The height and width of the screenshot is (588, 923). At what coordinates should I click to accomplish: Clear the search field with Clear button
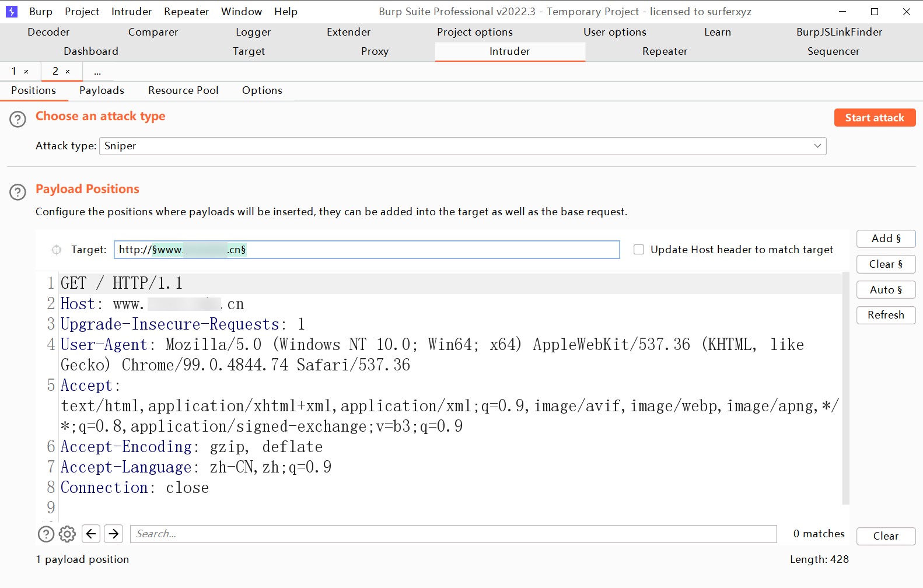point(886,536)
